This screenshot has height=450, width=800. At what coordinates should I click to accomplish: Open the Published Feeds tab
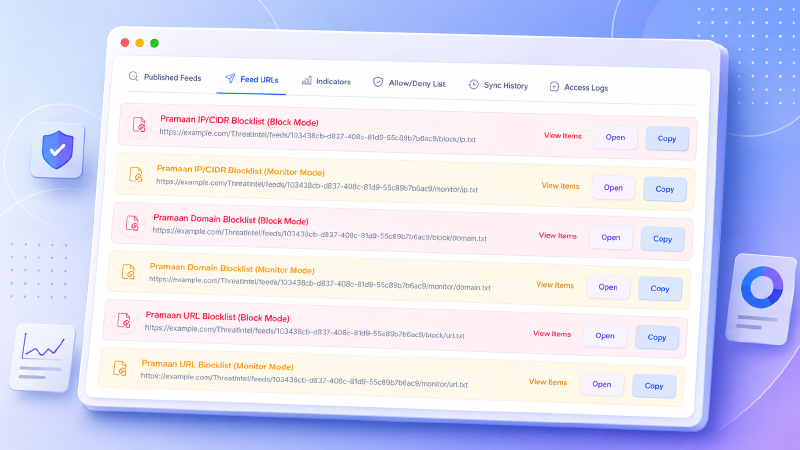(x=165, y=77)
